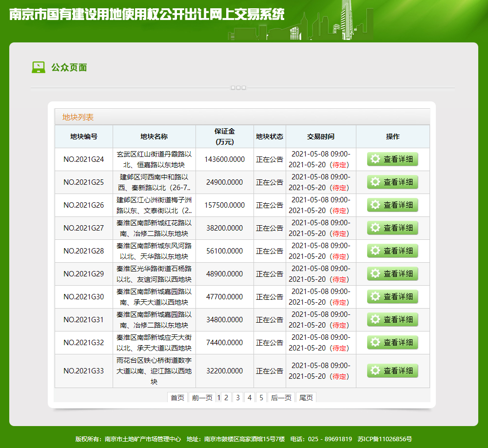Viewport: 488px width, 448px height.
Task: Click the gear icon in the NO.2021G26 row
Action: click(x=375, y=205)
